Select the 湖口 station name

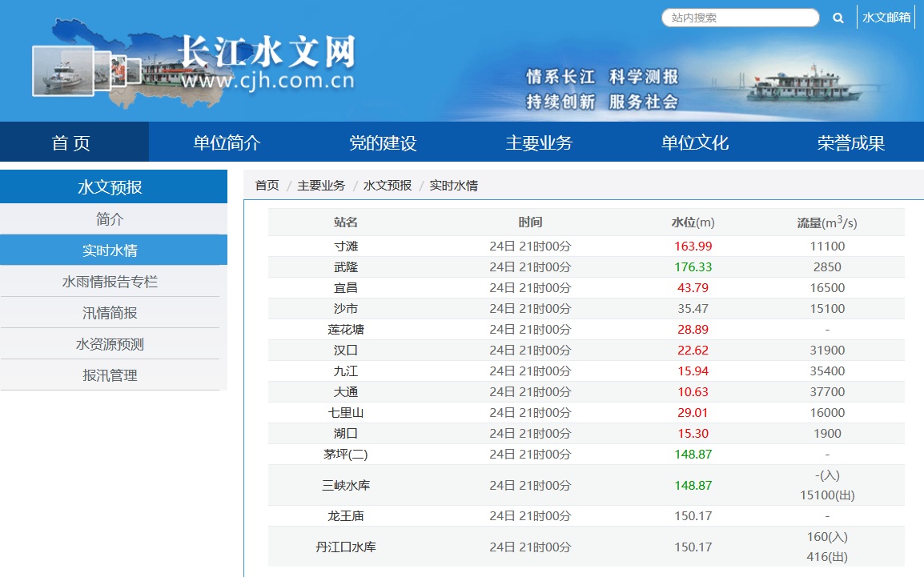tap(346, 433)
